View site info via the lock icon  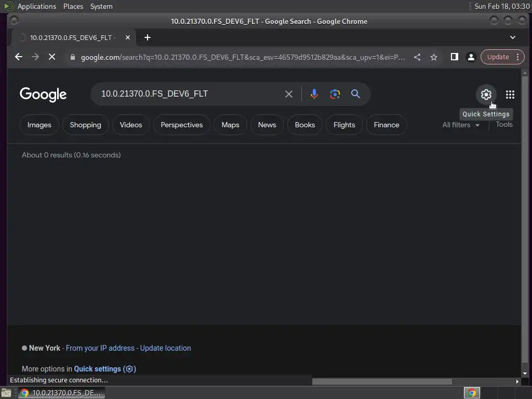coord(73,57)
